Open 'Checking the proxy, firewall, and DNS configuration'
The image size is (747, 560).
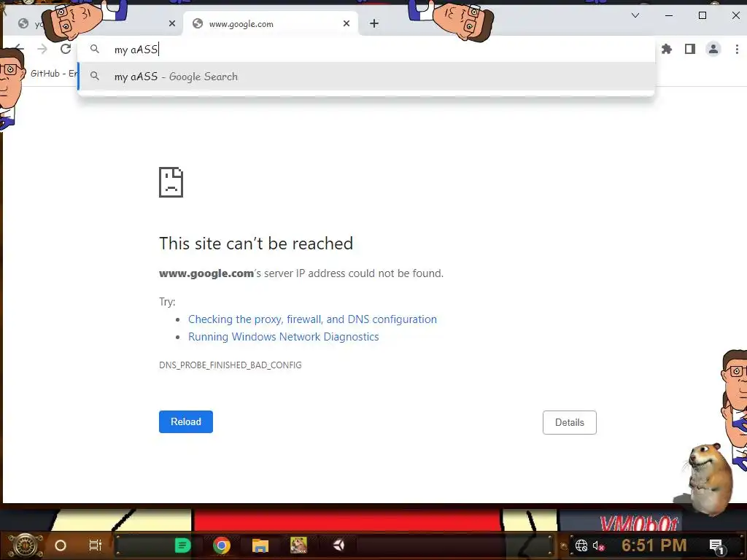(x=312, y=319)
